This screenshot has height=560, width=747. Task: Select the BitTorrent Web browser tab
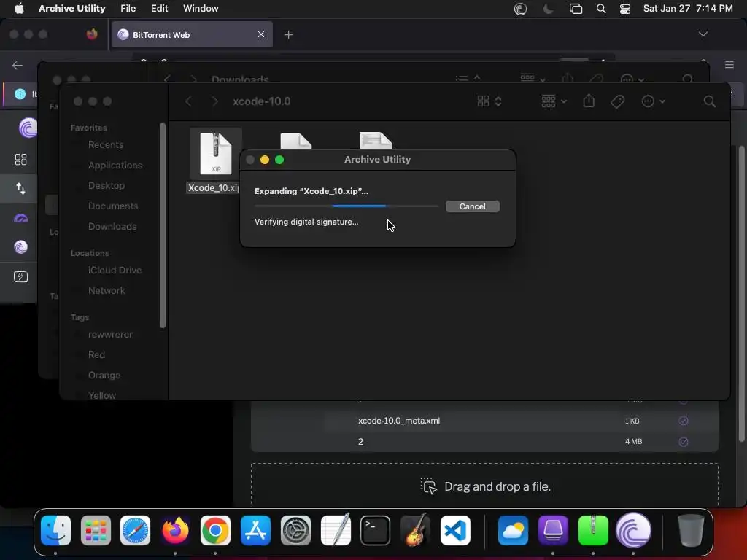click(192, 35)
